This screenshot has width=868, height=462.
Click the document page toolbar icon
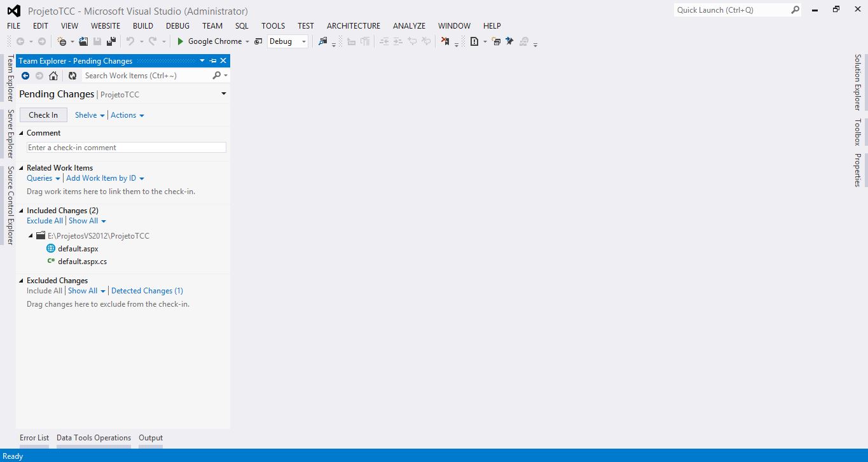click(474, 41)
